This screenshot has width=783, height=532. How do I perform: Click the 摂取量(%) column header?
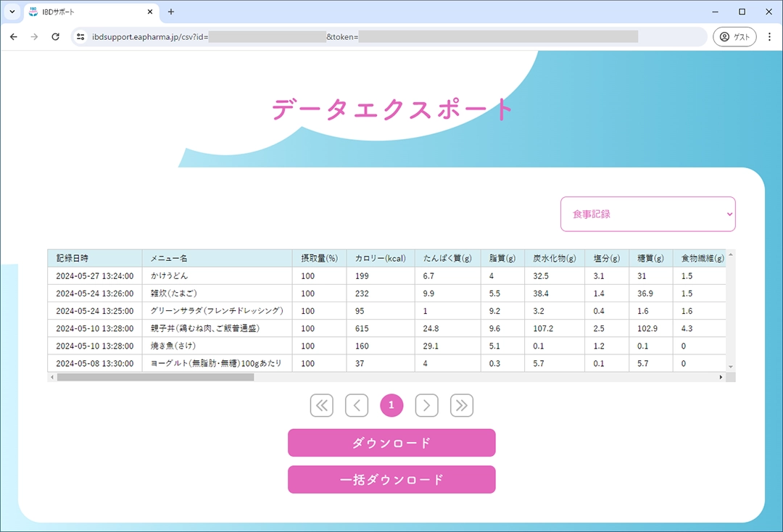(x=320, y=258)
